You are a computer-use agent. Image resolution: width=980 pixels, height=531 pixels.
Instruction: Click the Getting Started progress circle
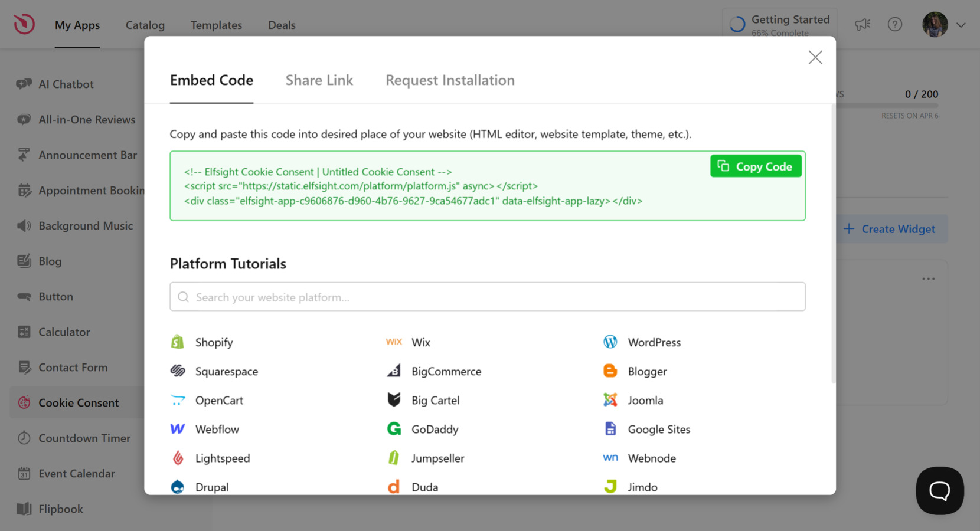(x=736, y=24)
